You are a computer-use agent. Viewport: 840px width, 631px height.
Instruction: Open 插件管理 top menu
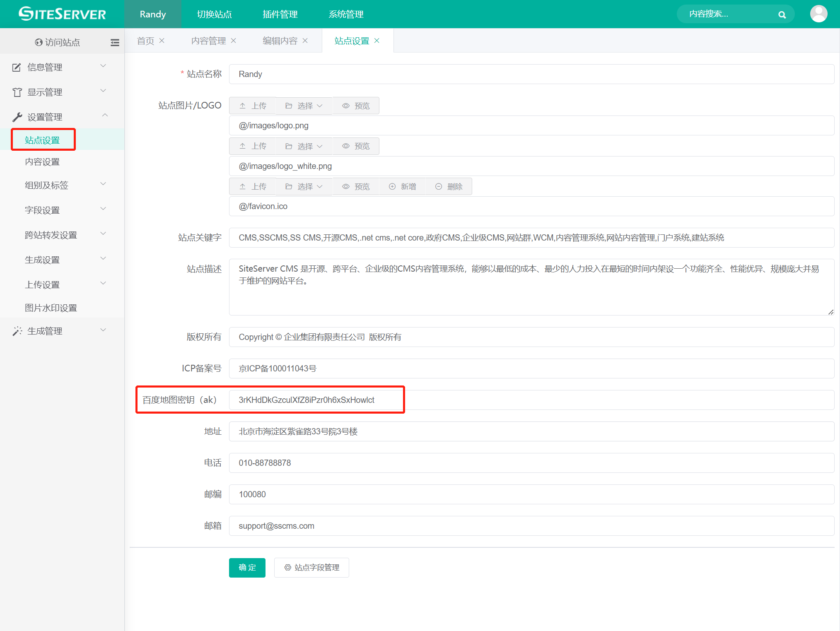click(x=280, y=14)
